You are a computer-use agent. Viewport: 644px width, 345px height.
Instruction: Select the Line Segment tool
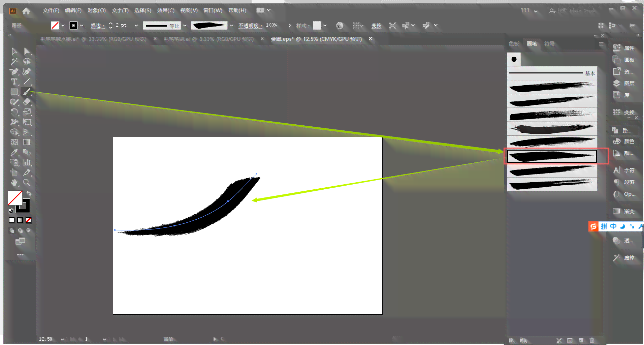27,82
